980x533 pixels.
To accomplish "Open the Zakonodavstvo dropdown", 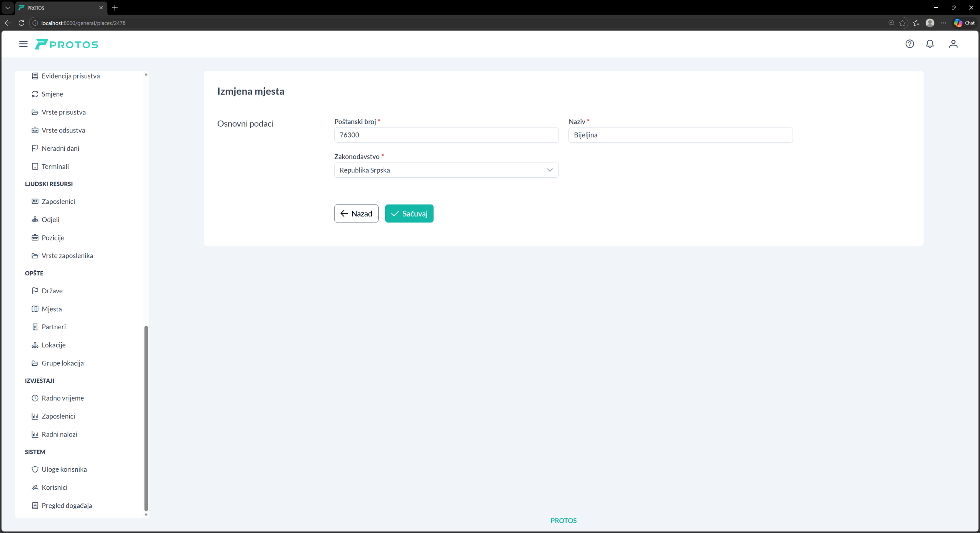I will [x=440, y=170].
